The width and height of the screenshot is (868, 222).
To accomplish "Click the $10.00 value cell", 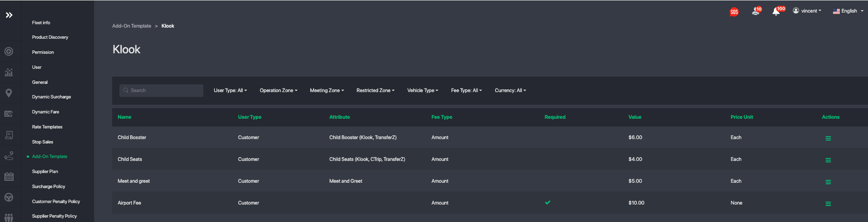I will tap(636, 203).
